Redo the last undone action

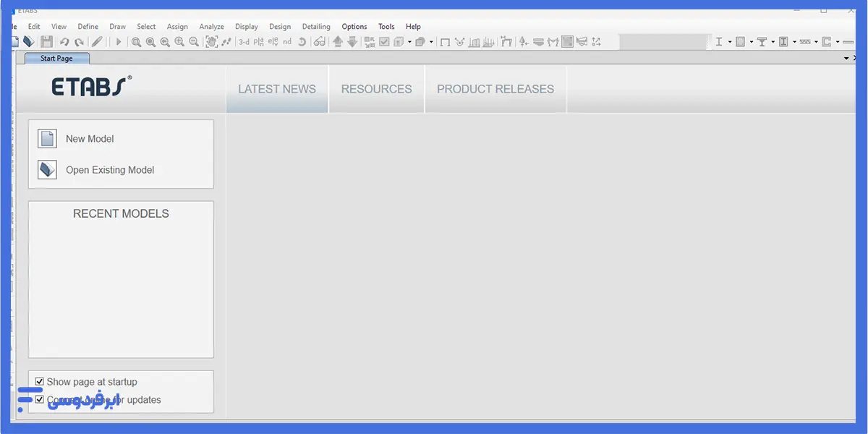[x=79, y=42]
